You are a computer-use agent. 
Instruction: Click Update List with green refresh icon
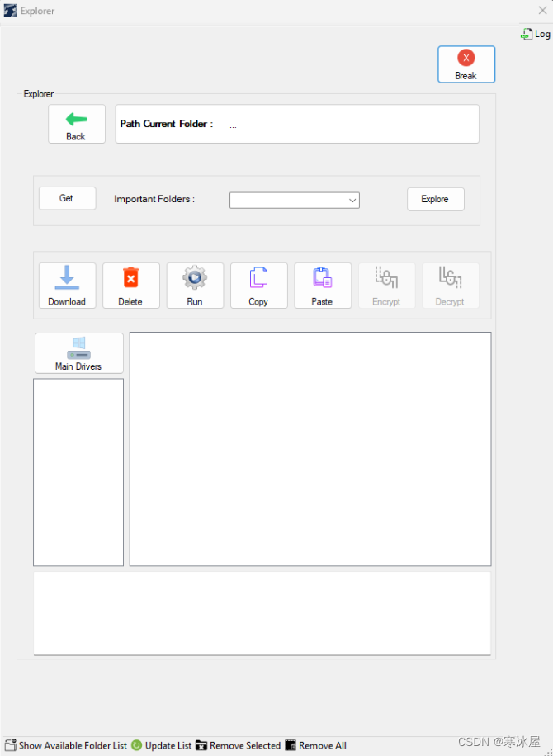(x=162, y=745)
